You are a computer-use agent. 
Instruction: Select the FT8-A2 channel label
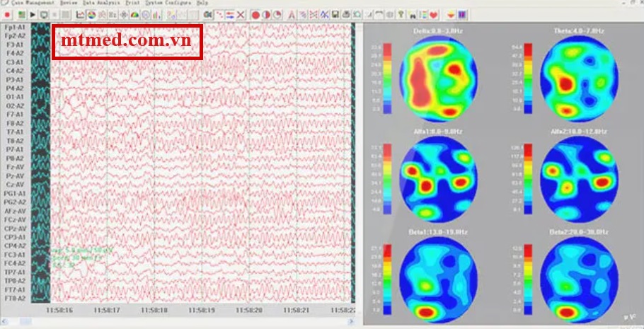[x=15, y=298]
